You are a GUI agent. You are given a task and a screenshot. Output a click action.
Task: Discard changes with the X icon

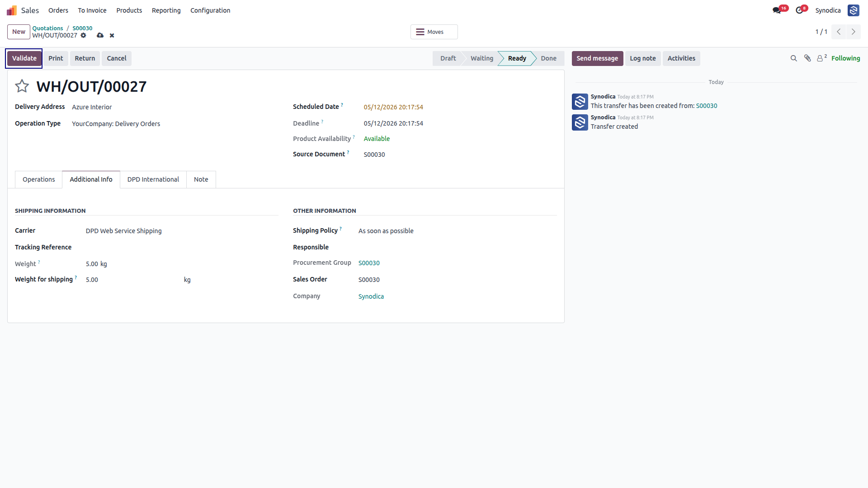coord(112,35)
